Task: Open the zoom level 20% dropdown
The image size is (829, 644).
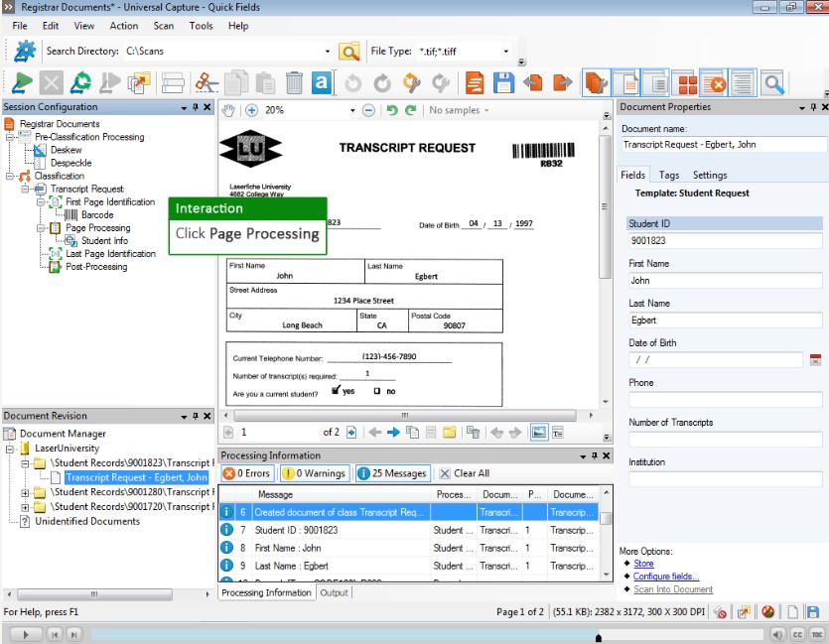Action: [352, 110]
